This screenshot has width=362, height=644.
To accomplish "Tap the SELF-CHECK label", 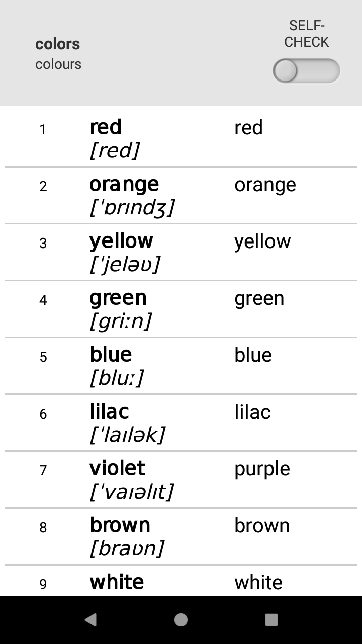I will click(306, 34).
